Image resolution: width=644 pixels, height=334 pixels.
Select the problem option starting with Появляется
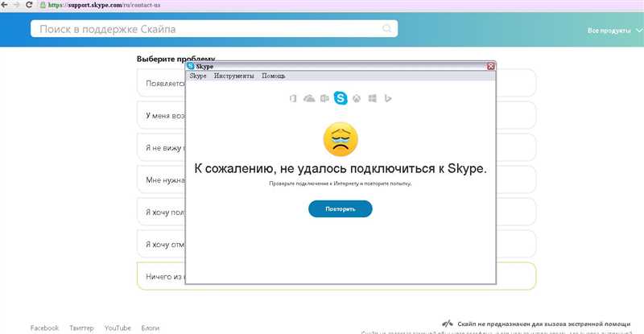click(x=162, y=83)
